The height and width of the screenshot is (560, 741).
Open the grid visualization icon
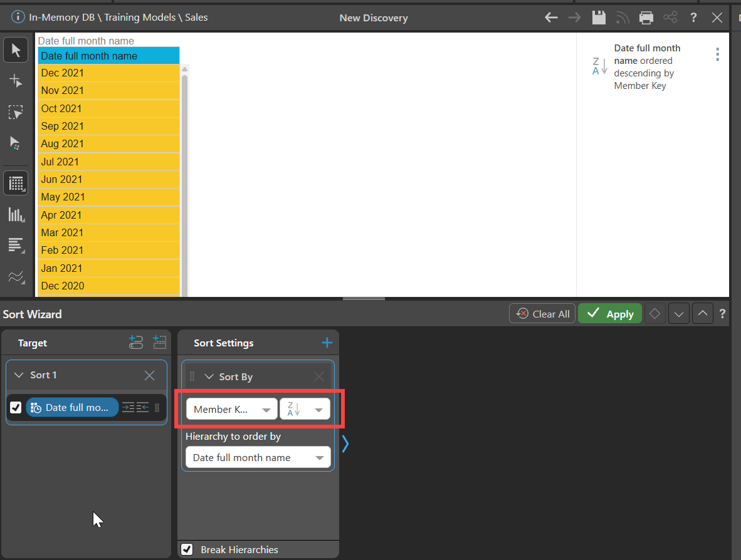(x=16, y=184)
